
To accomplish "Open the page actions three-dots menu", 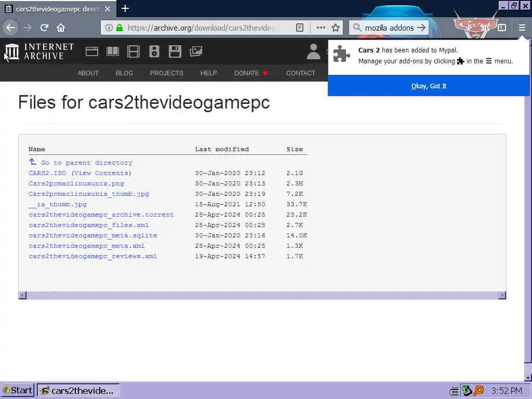I will [x=321, y=28].
